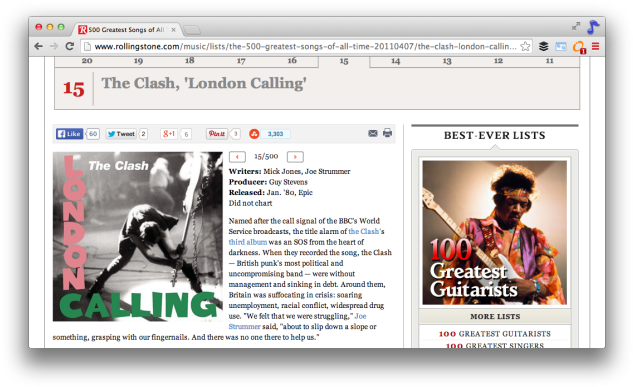This screenshot has width=633, height=387.
Task: Click the Released Jan. '80, Epic line
Action: 270,192
